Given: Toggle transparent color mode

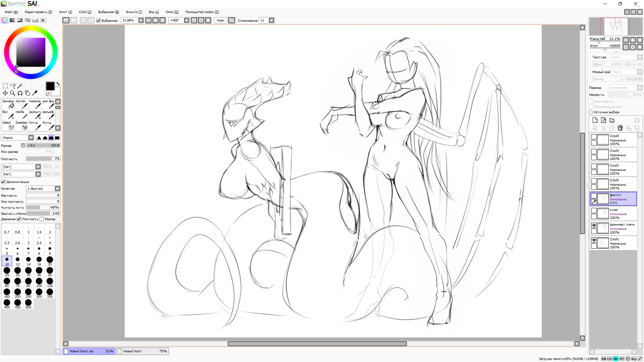Looking at the screenshot, I should [x=48, y=94].
